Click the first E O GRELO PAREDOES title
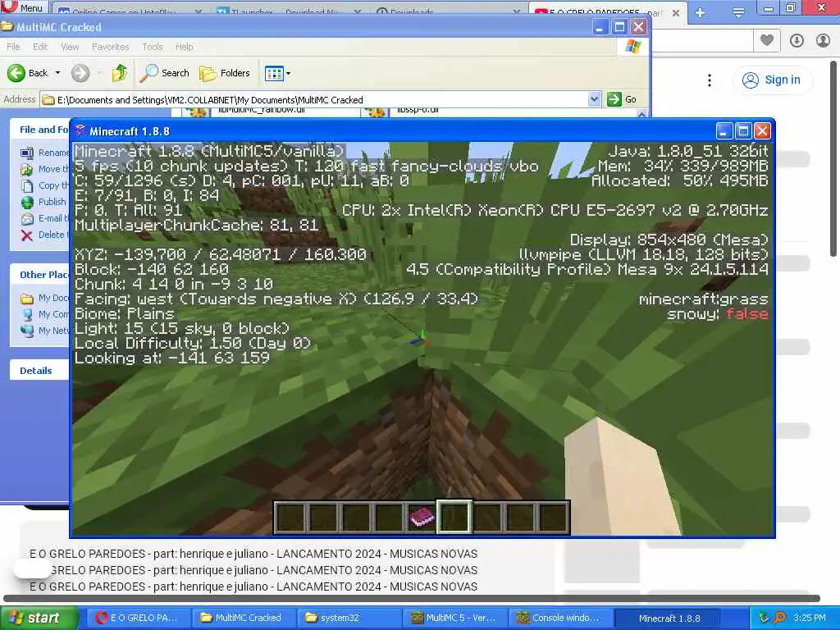The image size is (840, 630). [253, 554]
